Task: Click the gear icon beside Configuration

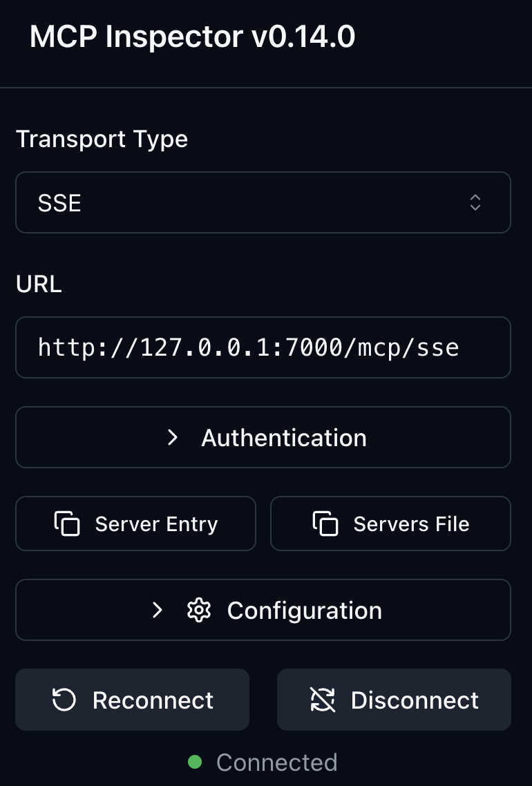Action: [x=199, y=611]
